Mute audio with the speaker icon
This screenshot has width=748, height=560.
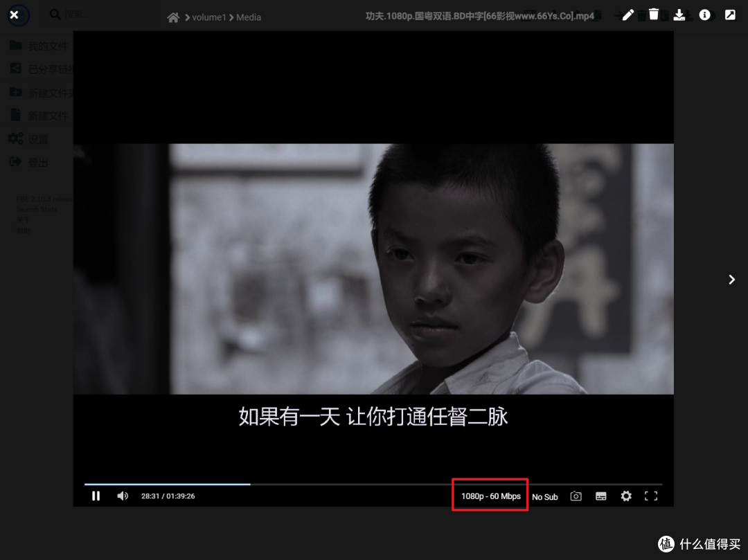point(123,496)
